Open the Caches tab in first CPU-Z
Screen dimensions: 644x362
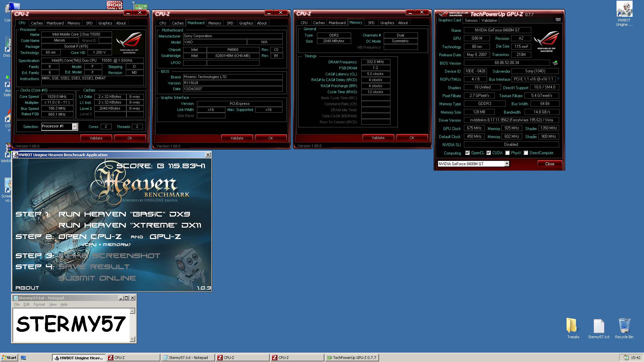click(x=37, y=23)
